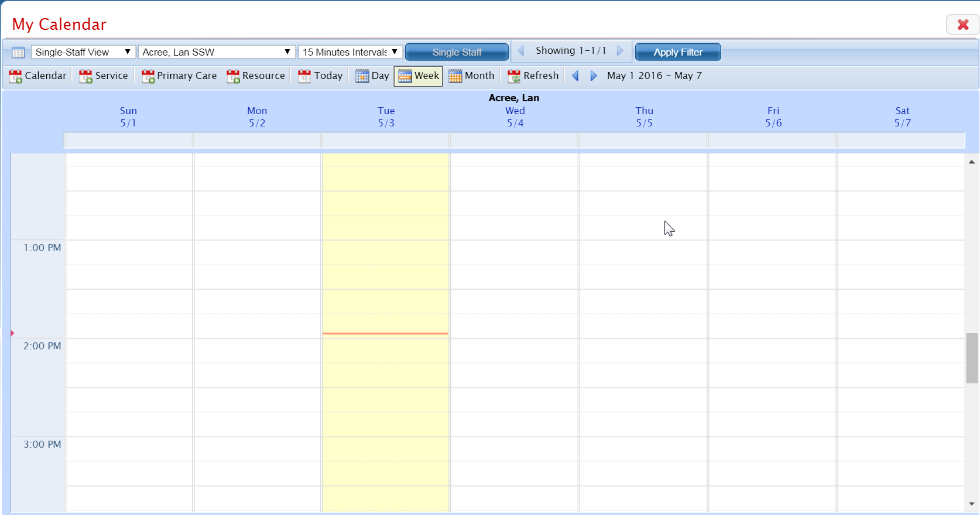Click the Apply Filter button

point(678,52)
